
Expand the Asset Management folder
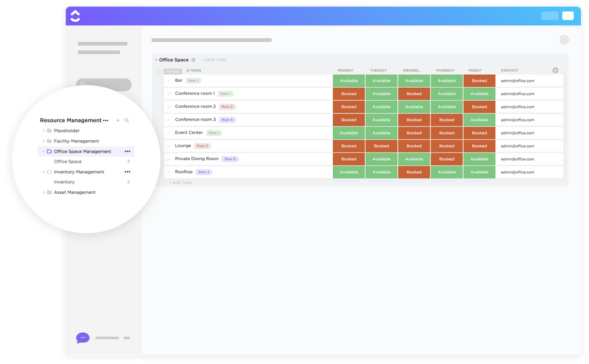tap(44, 192)
